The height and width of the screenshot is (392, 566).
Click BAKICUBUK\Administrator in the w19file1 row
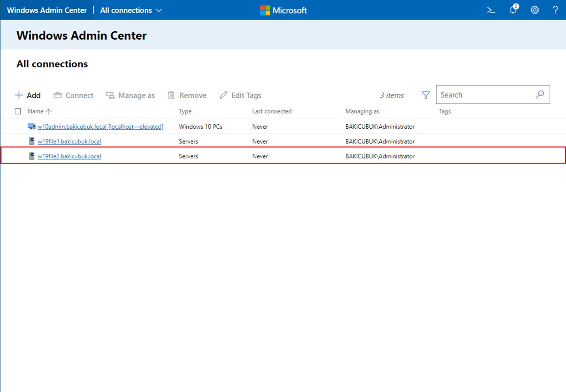pos(380,141)
